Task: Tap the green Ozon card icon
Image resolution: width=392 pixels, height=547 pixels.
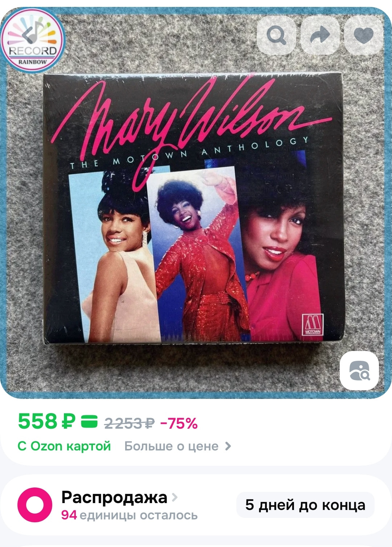Action: coord(89,421)
